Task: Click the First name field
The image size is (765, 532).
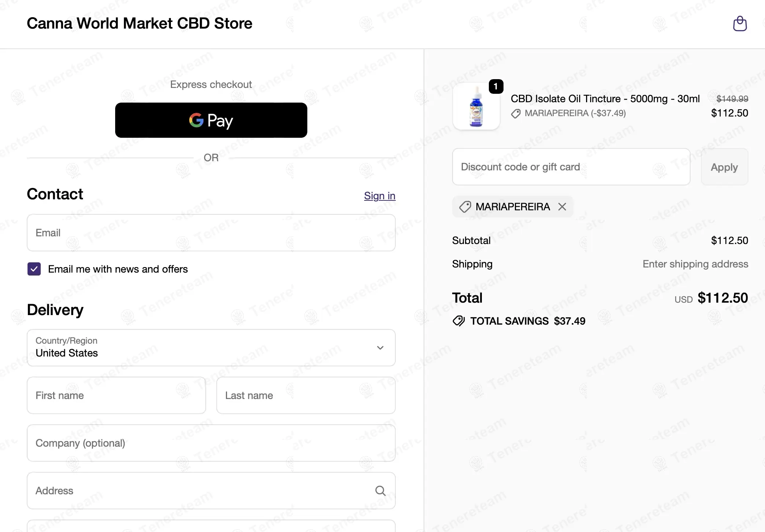Action: pyautogui.click(x=116, y=395)
